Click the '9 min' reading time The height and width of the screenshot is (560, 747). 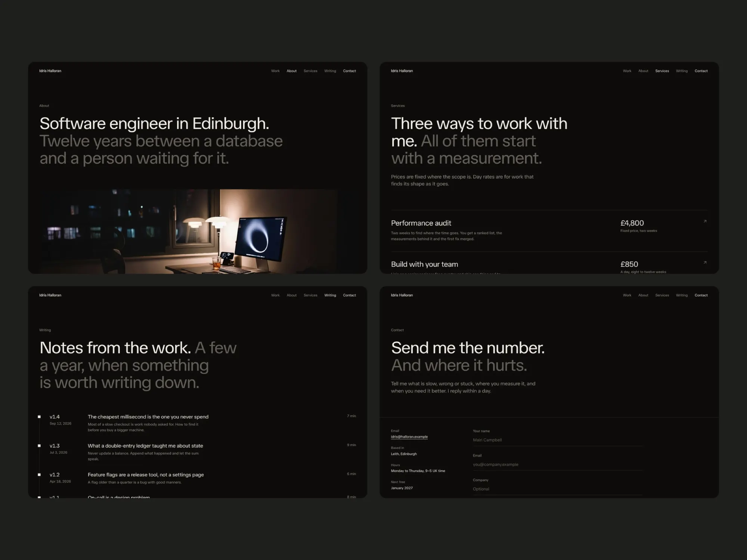coord(351,445)
